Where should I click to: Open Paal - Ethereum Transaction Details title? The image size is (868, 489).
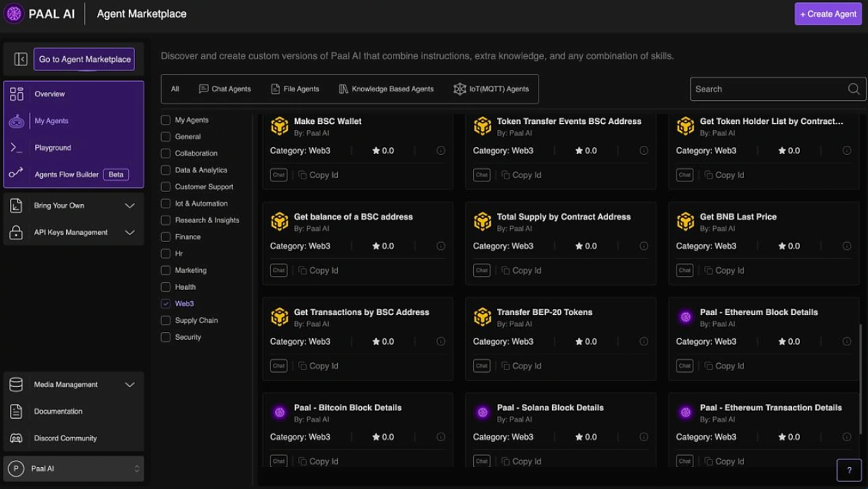tap(771, 407)
